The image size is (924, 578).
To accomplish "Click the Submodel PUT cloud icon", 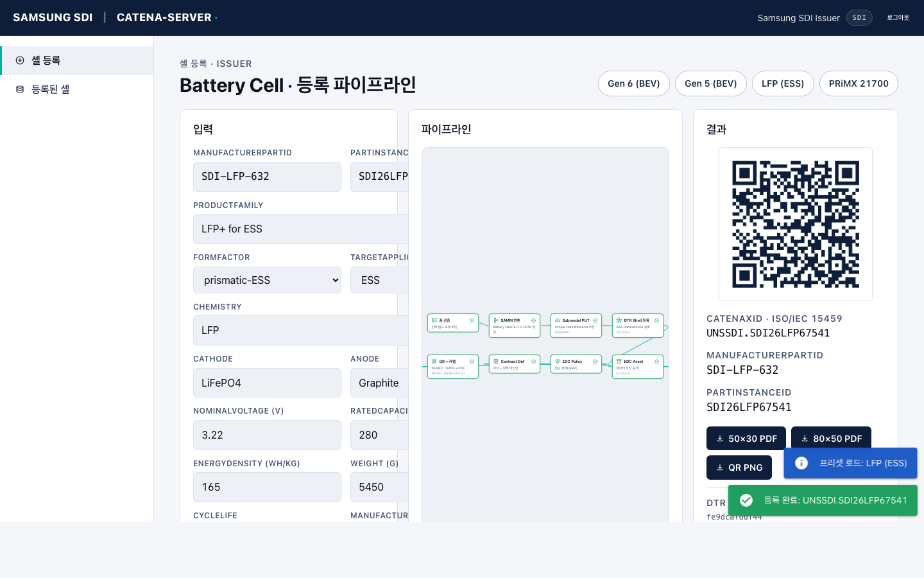I will coord(557,320).
